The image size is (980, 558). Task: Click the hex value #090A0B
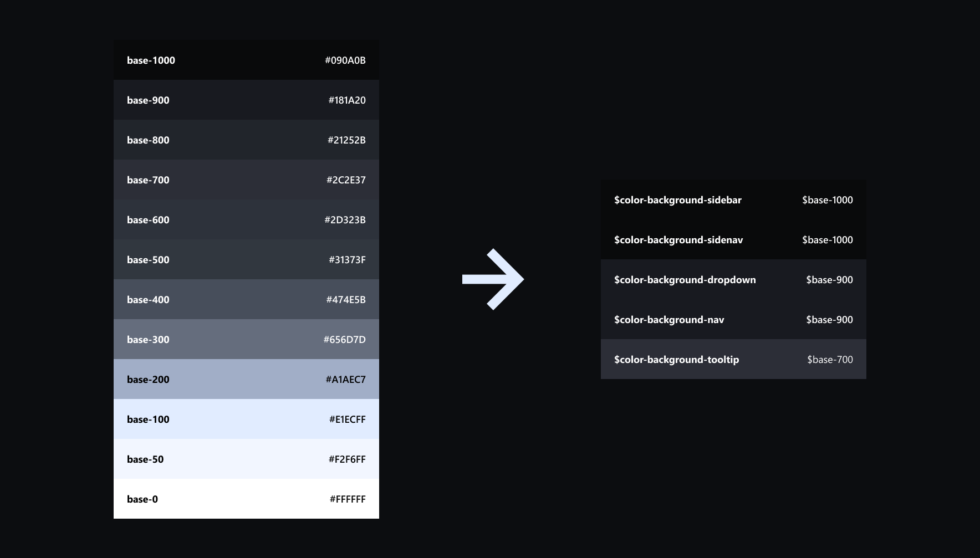(344, 60)
